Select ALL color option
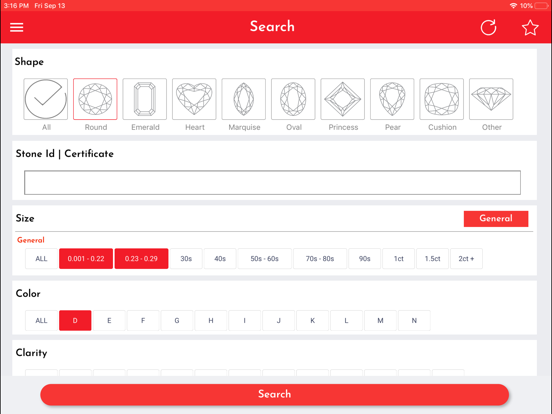The height and width of the screenshot is (414, 552). pyautogui.click(x=41, y=320)
